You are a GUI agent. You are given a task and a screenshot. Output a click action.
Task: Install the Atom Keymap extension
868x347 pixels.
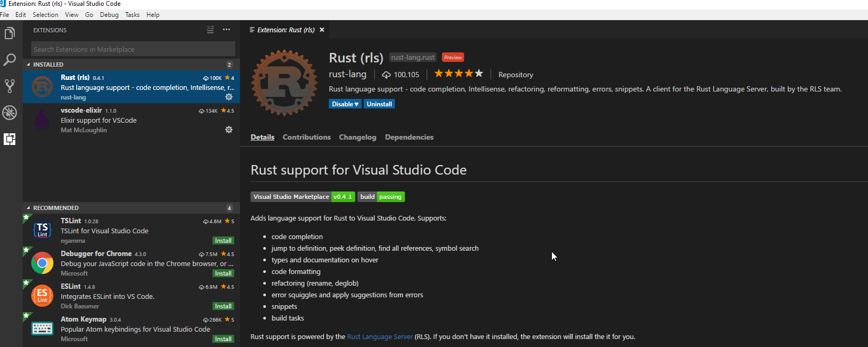point(223,339)
